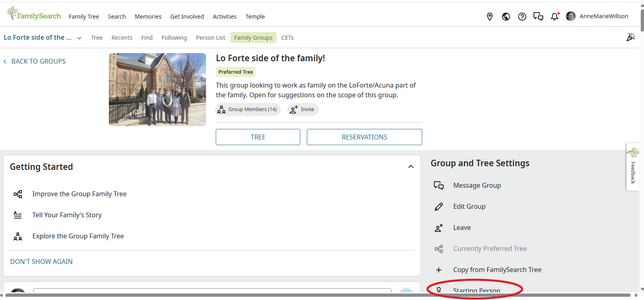This screenshot has width=644, height=300.
Task: Click the people icon beside Explore the Group Family Tree
Action: pyautogui.click(x=18, y=236)
